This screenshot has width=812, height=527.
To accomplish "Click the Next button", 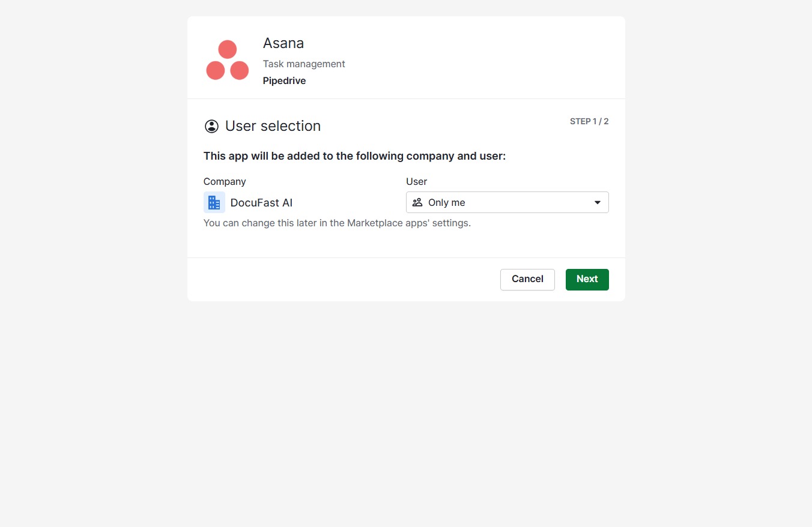I will [587, 279].
